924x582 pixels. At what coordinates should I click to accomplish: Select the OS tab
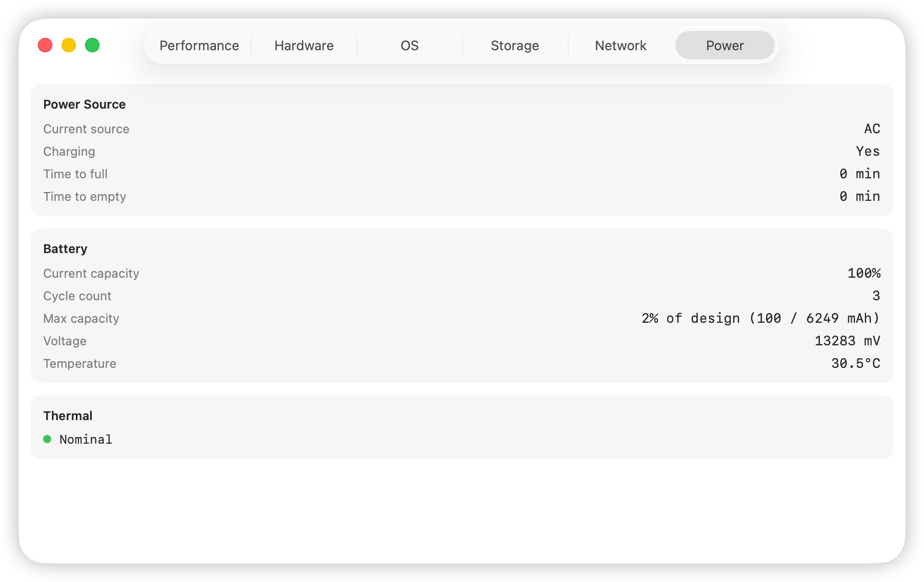(409, 46)
